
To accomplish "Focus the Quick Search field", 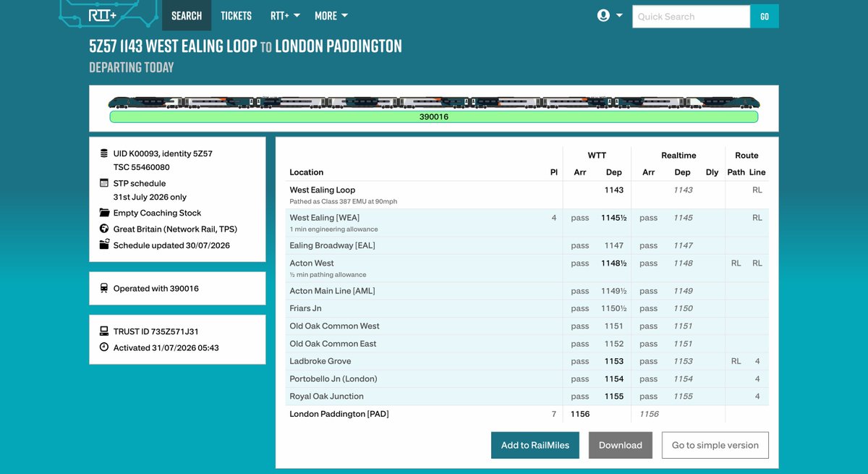I will click(x=691, y=17).
